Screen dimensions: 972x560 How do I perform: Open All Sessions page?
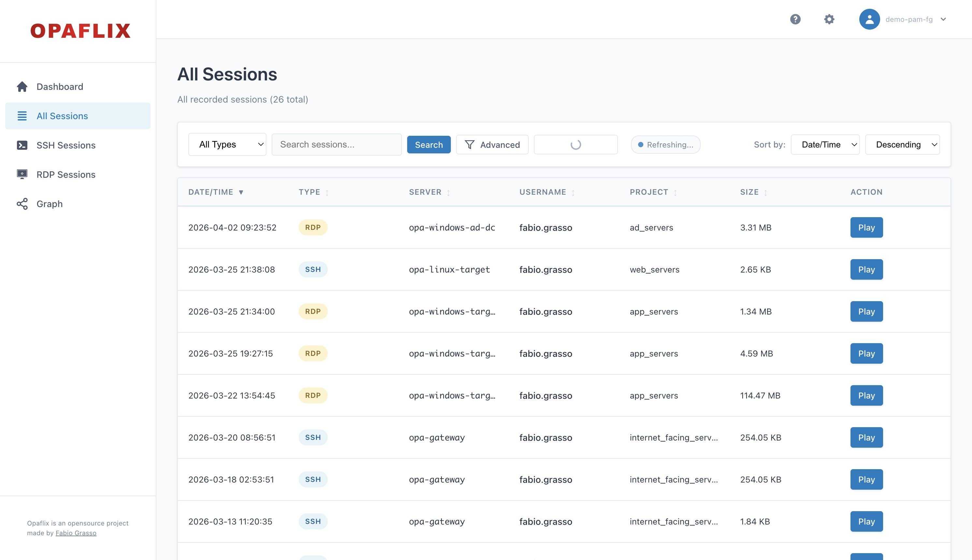(78, 116)
